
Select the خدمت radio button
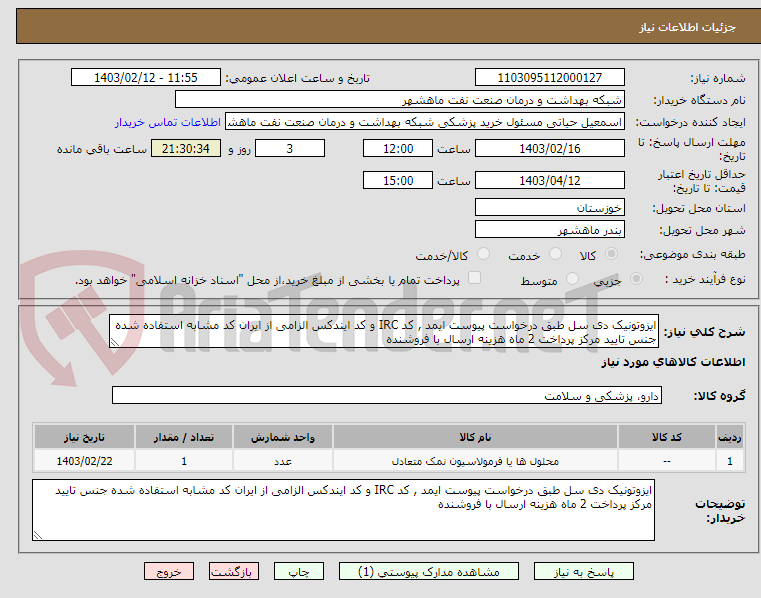point(555,254)
